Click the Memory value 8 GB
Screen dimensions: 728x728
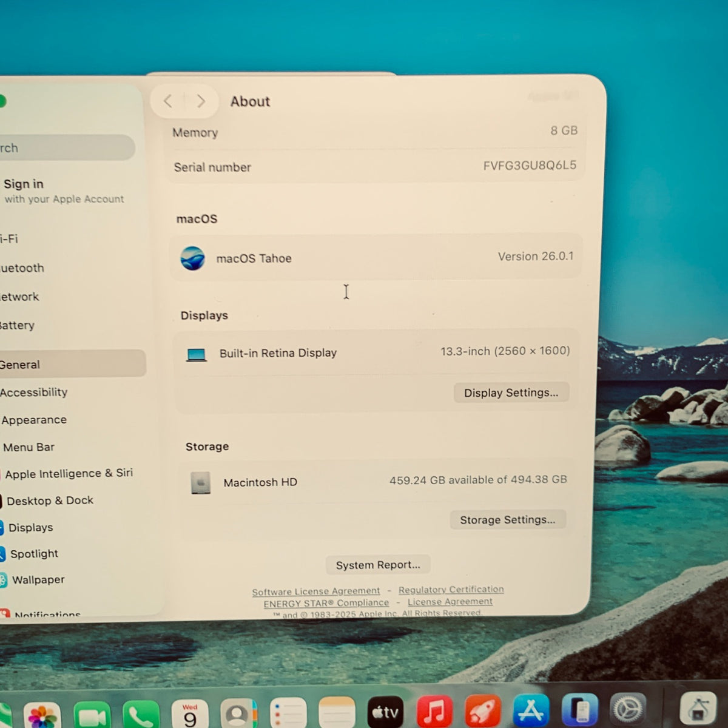pos(564,130)
